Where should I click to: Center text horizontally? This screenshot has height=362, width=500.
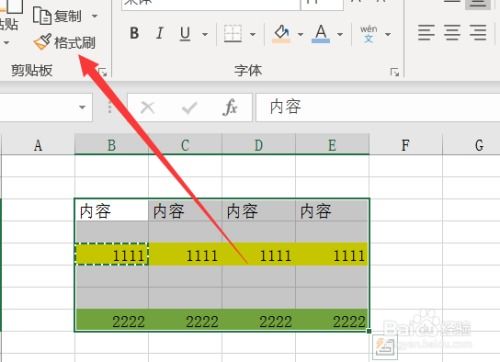tap(452, 33)
